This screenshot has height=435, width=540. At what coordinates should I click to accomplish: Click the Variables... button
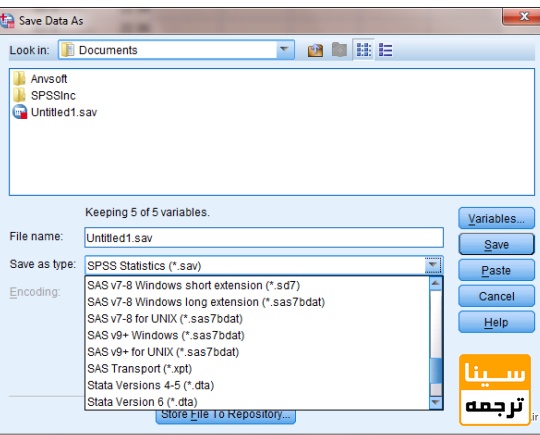[496, 218]
